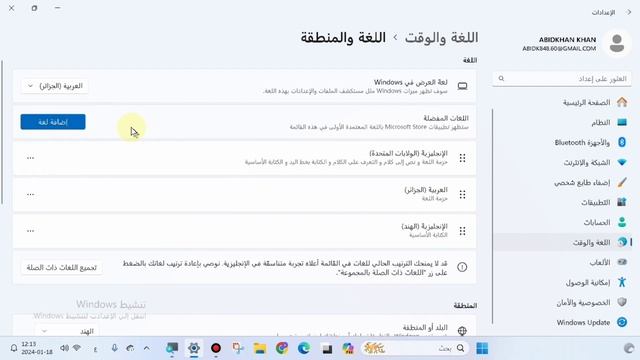This screenshot has width=640, height=360.
Task: Click the info icon in language order notice
Action: tap(462, 267)
